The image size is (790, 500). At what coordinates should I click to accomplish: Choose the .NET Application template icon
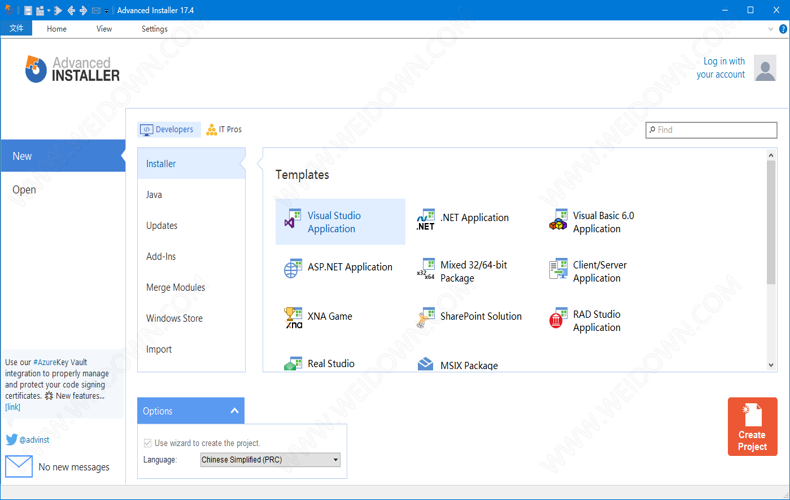click(x=426, y=221)
